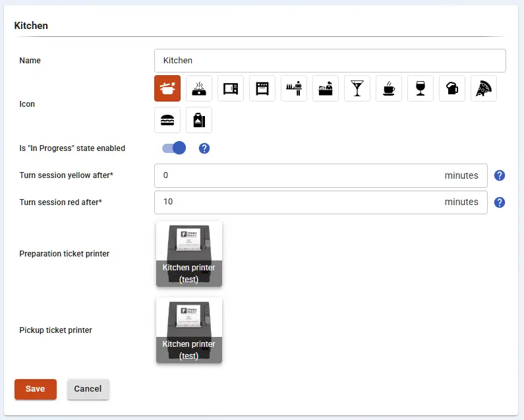524x420 pixels.
Task: Pick the burger icon
Action: coord(167,120)
